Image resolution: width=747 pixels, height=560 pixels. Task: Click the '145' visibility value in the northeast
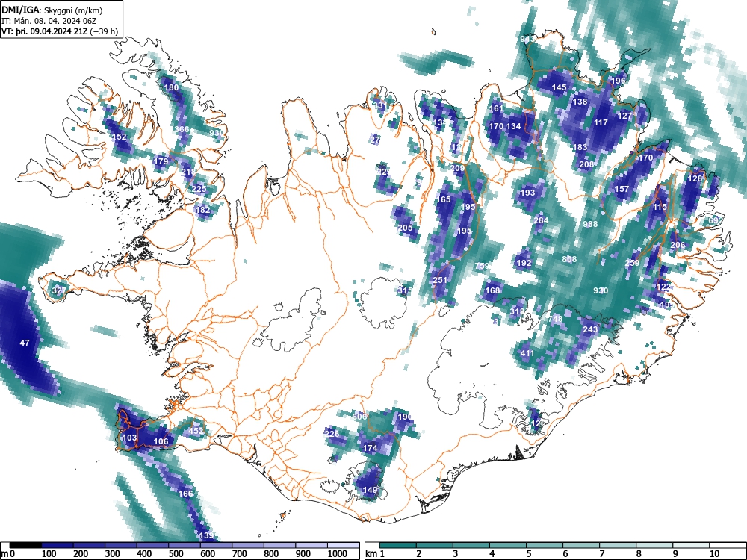(560, 87)
